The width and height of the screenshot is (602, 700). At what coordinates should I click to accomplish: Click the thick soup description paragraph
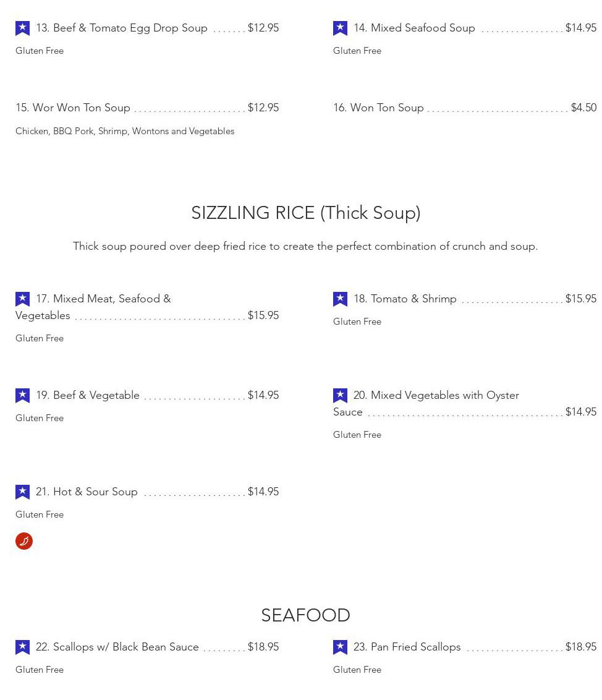305,247
